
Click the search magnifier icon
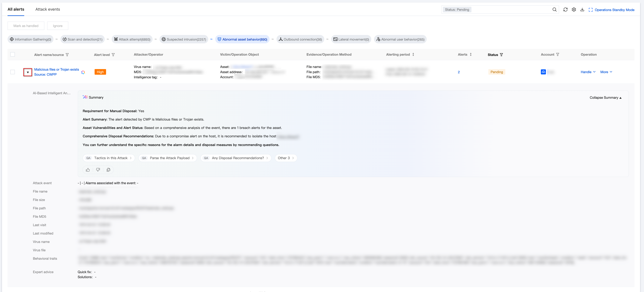pyautogui.click(x=554, y=10)
